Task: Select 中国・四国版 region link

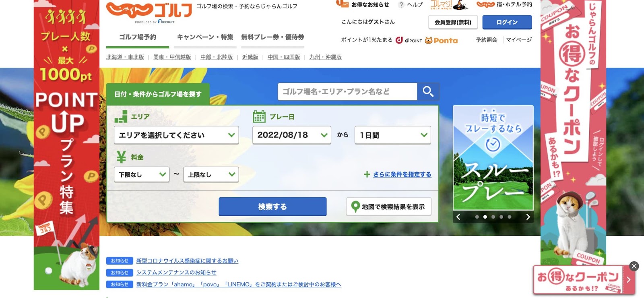Action: [x=284, y=57]
